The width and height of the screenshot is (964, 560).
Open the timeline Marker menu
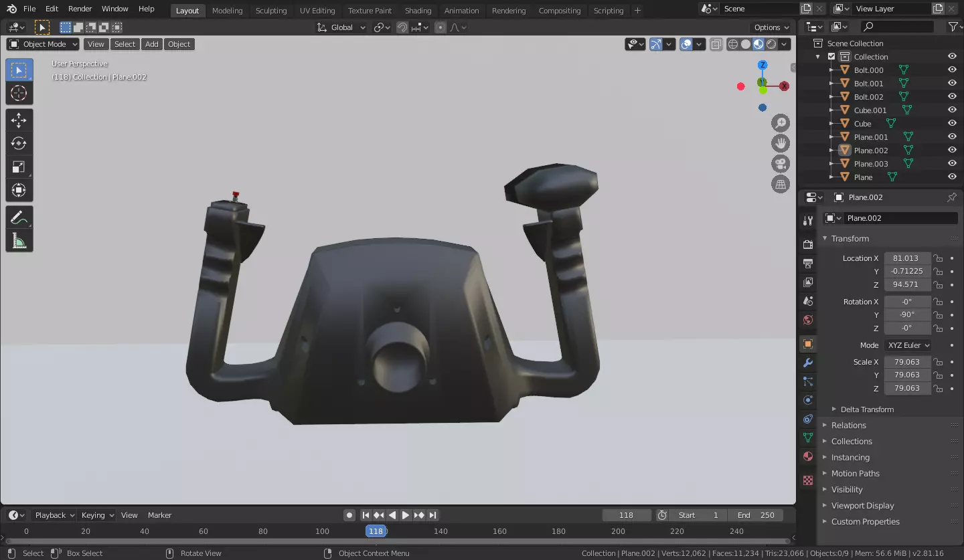point(159,515)
